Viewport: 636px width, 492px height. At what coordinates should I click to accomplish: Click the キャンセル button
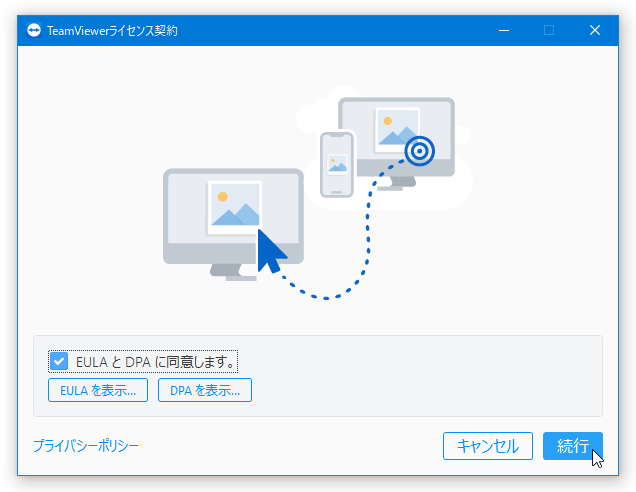488,446
